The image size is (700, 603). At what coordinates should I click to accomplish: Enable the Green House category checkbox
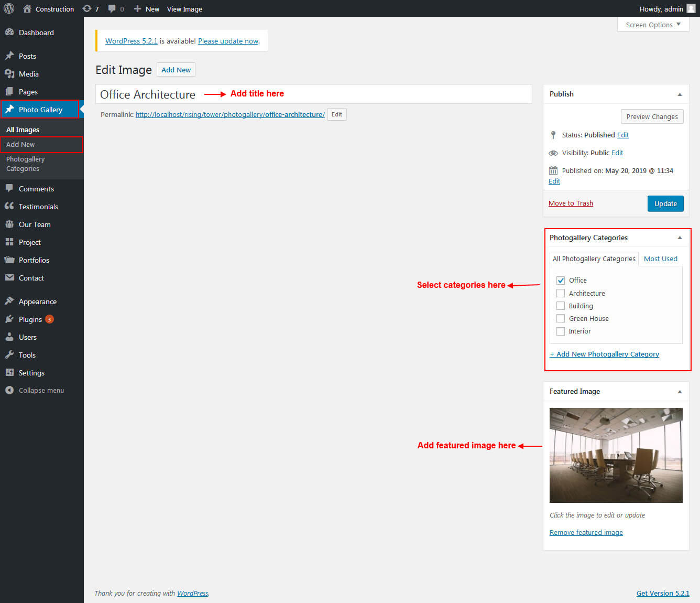point(561,318)
